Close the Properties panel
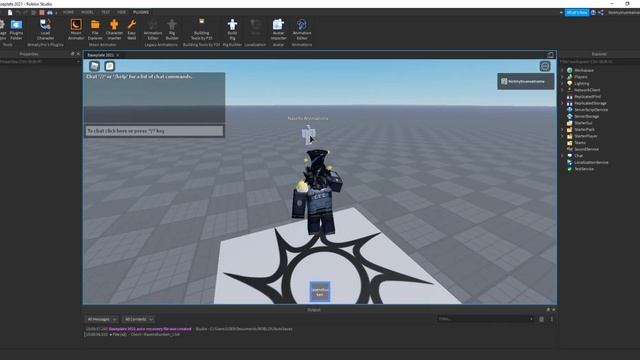The width and height of the screenshot is (640, 360). (78, 54)
